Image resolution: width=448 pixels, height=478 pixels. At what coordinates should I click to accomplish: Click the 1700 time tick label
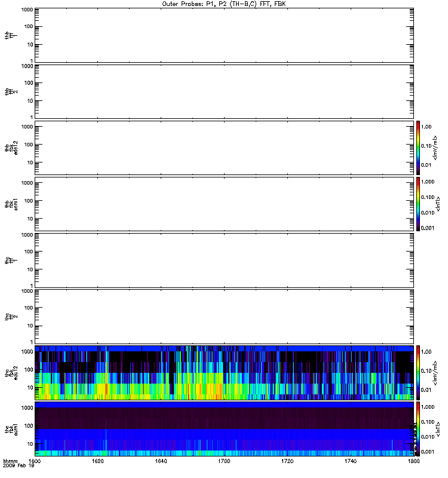coord(224,461)
